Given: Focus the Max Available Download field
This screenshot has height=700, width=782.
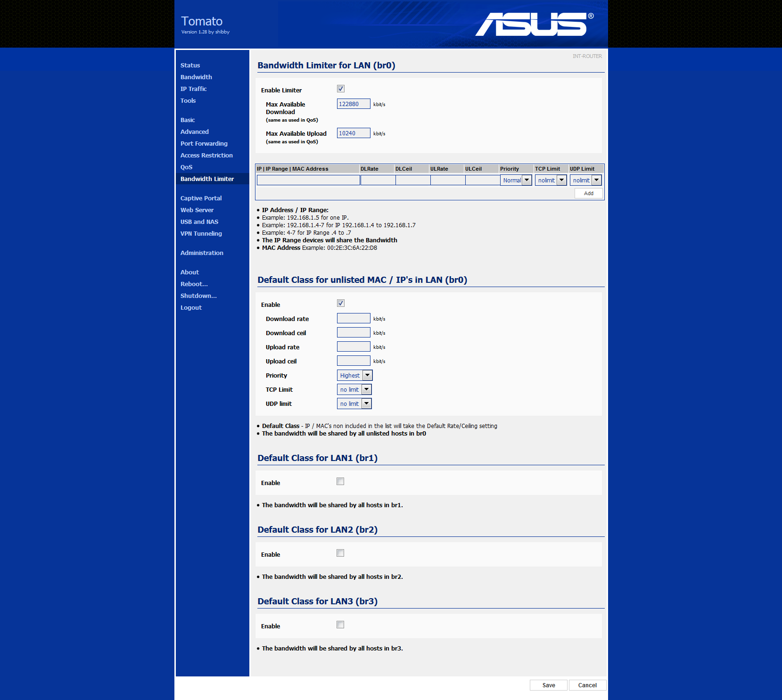Looking at the screenshot, I should pos(354,104).
